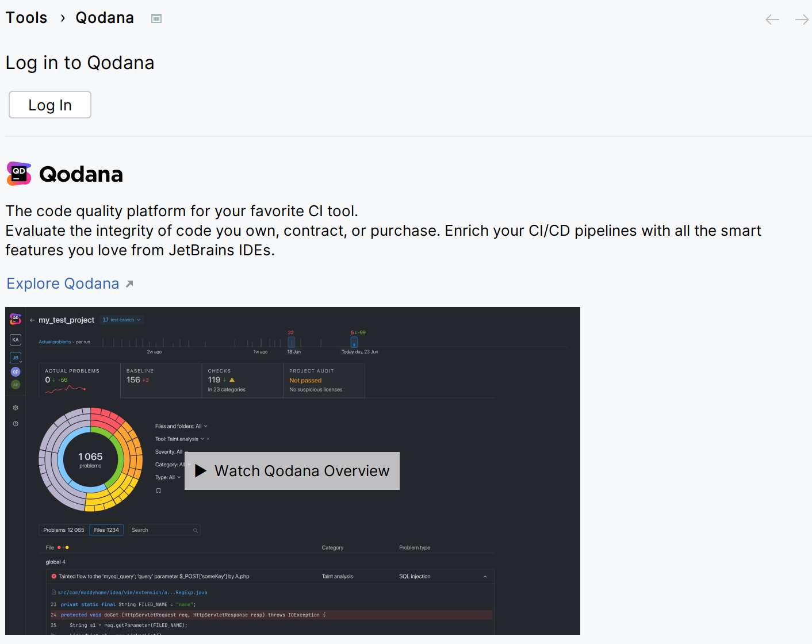Select the Files 1234 tab
The image size is (812, 644).
106,530
